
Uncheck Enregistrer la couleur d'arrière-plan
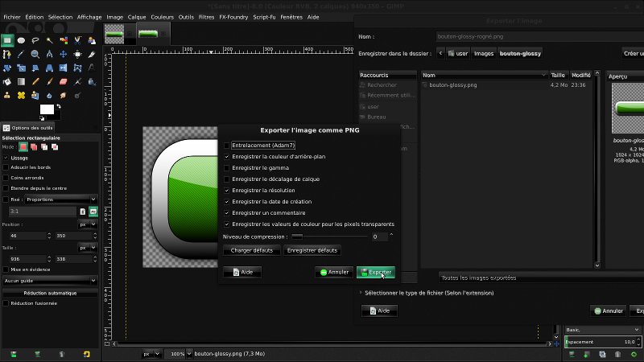tap(226, 157)
